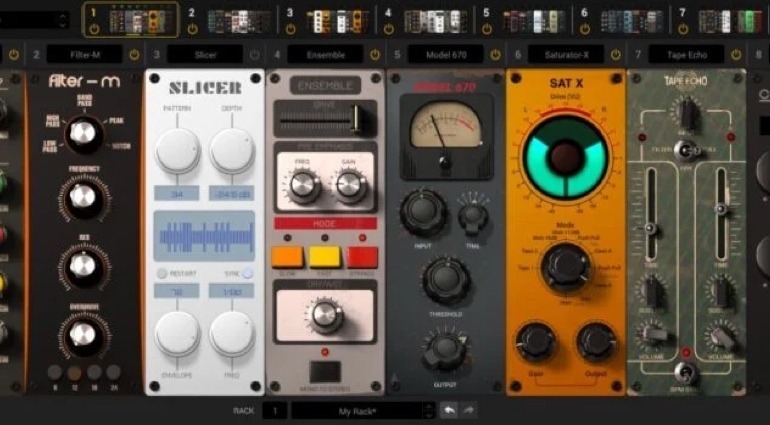Click the undo arrow in the rack bar
The width and height of the screenshot is (770, 425).
coord(447,410)
